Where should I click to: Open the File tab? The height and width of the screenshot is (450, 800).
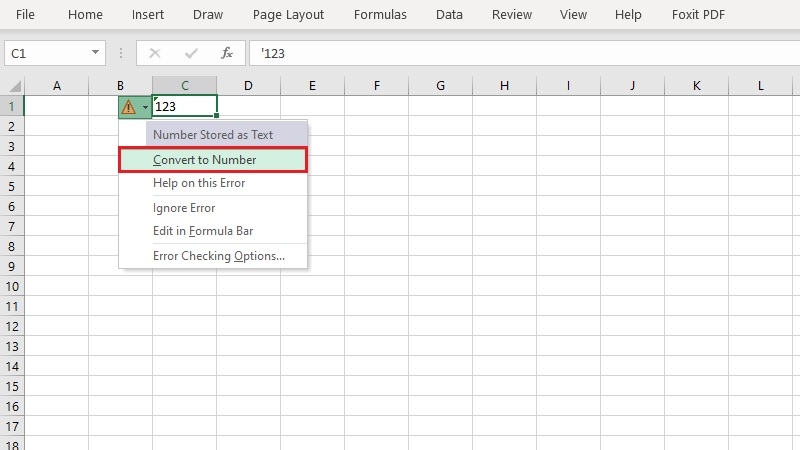[x=25, y=14]
